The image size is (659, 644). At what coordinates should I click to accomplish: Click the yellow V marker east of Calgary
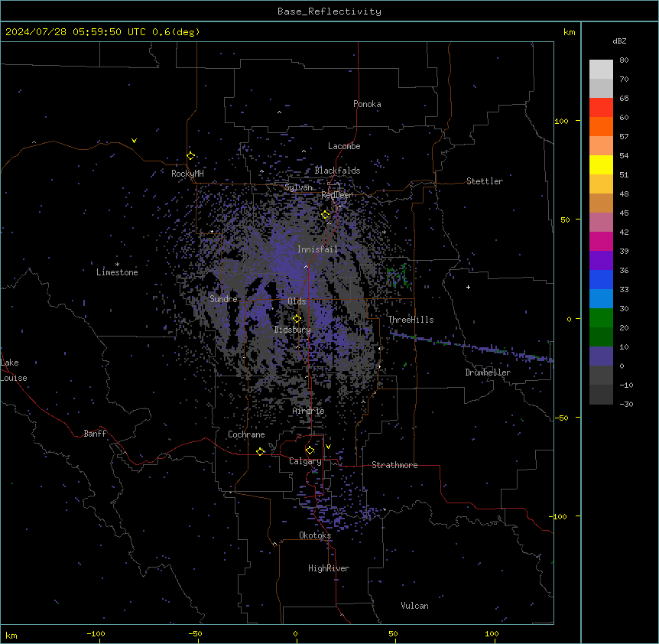pos(328,447)
